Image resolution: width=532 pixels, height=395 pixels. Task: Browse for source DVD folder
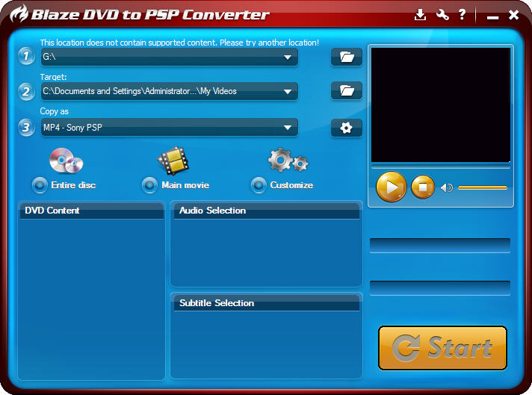[x=346, y=57]
